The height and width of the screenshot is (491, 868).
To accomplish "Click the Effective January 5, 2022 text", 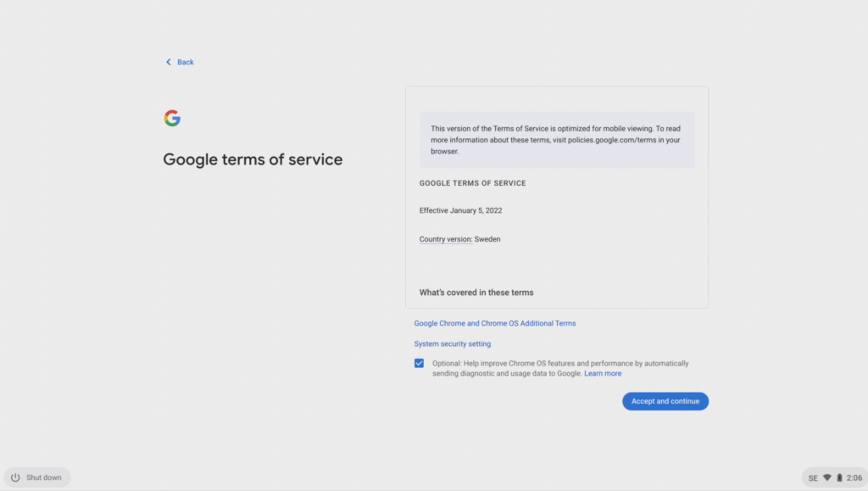I will click(x=460, y=210).
